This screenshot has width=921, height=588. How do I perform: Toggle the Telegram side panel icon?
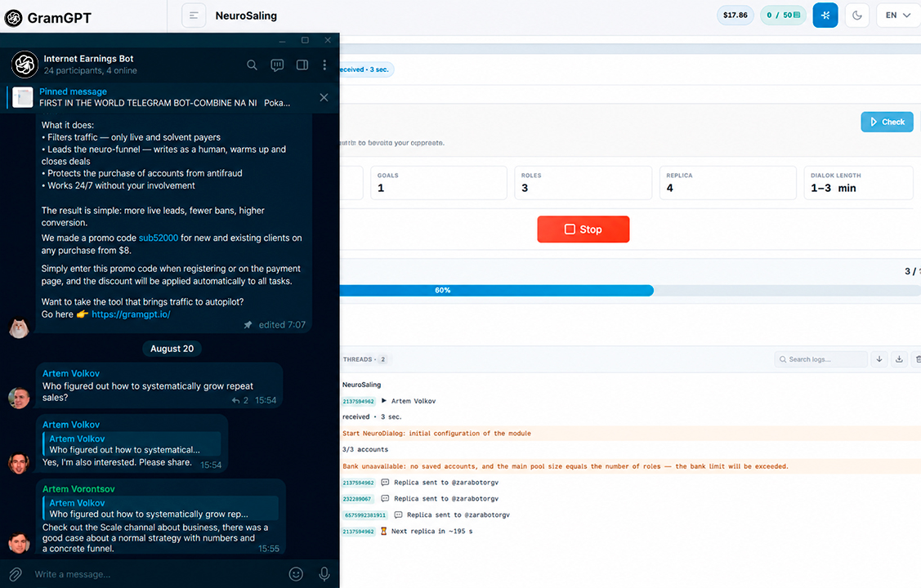[x=302, y=65]
